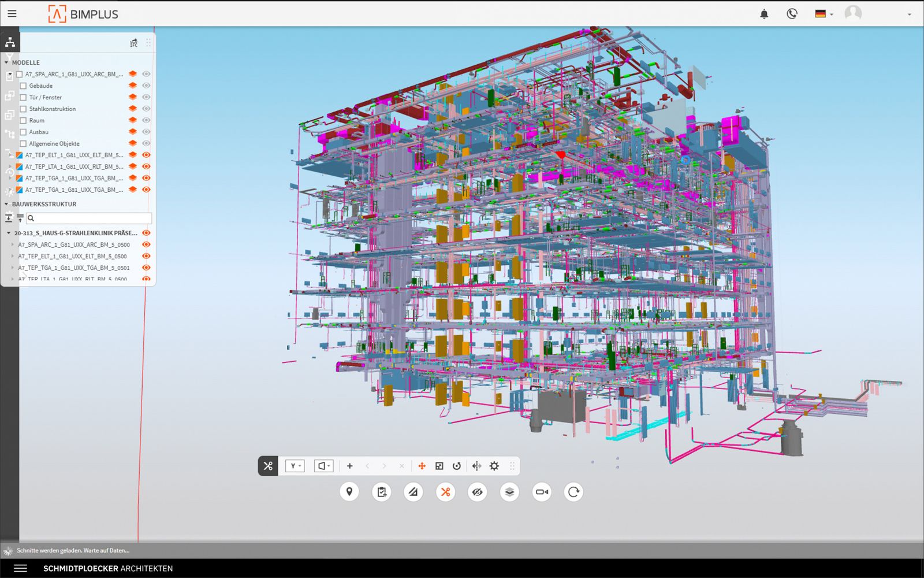Collapse the MODELLE section

(x=6, y=62)
